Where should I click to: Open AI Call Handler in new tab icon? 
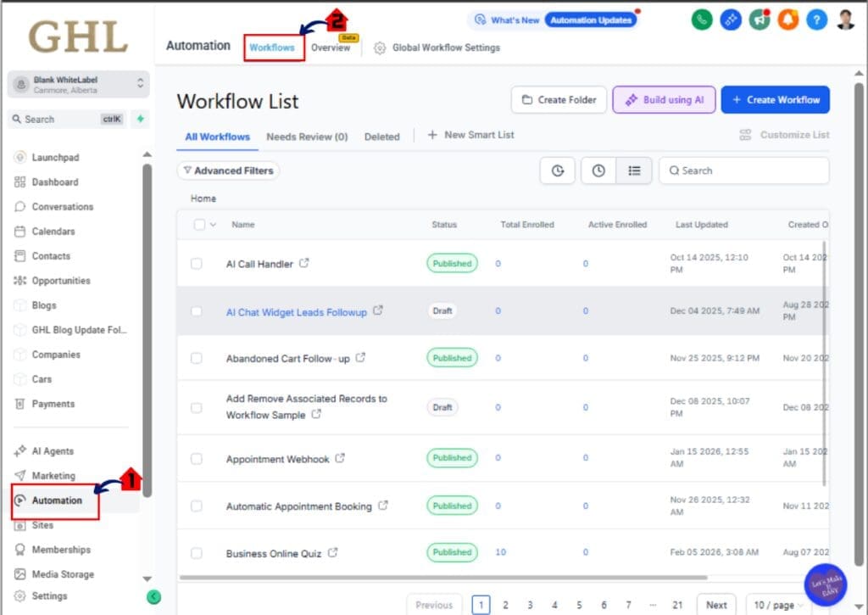pos(304,263)
